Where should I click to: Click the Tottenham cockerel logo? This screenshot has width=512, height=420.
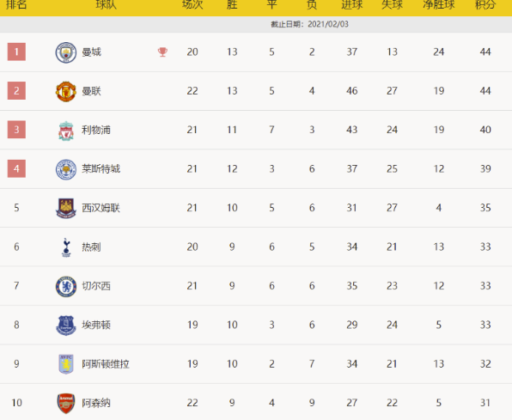[66, 247]
